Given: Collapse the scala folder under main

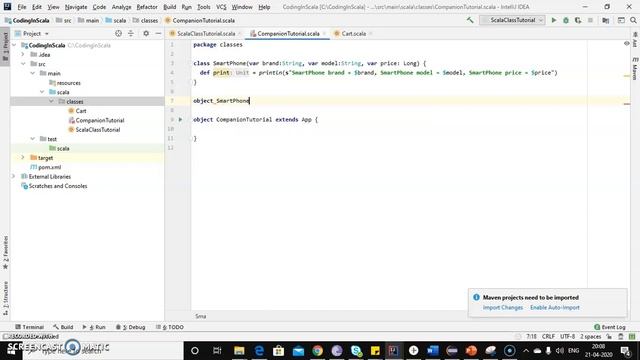Looking at the screenshot, I should coord(42,92).
